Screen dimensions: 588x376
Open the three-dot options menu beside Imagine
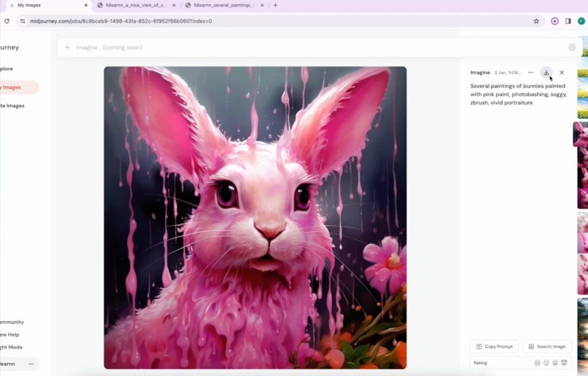[x=530, y=72]
